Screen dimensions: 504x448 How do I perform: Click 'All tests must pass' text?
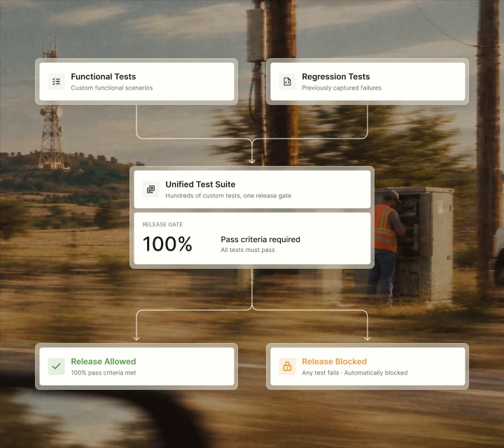[248, 250]
